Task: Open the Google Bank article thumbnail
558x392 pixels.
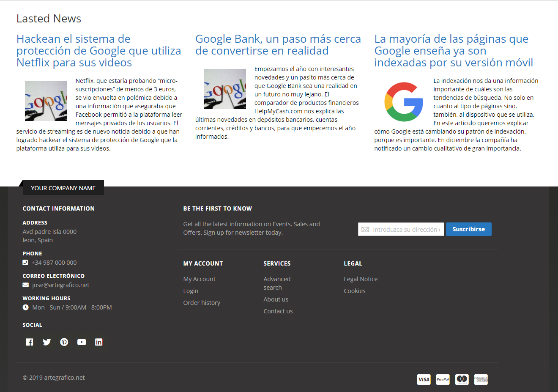Action: point(225,89)
